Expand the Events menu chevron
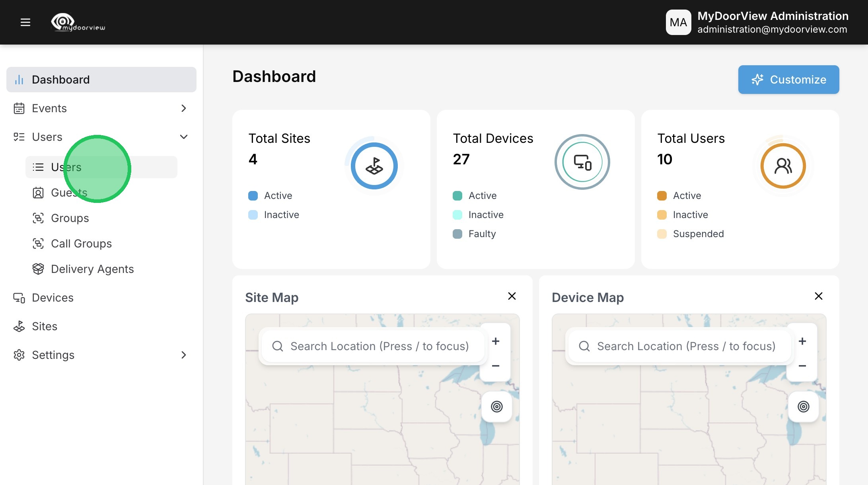 tap(183, 108)
